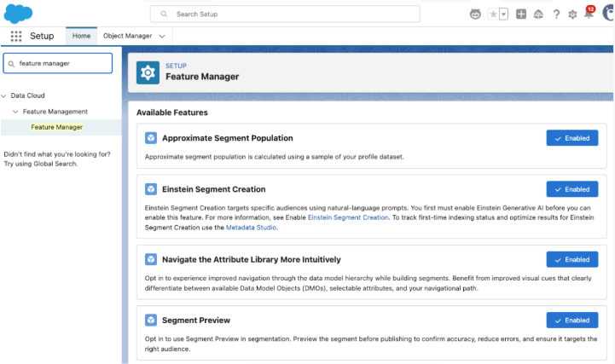Switch to the Object Manager tab
Viewport: 615px width, 364px height.
coord(127,36)
